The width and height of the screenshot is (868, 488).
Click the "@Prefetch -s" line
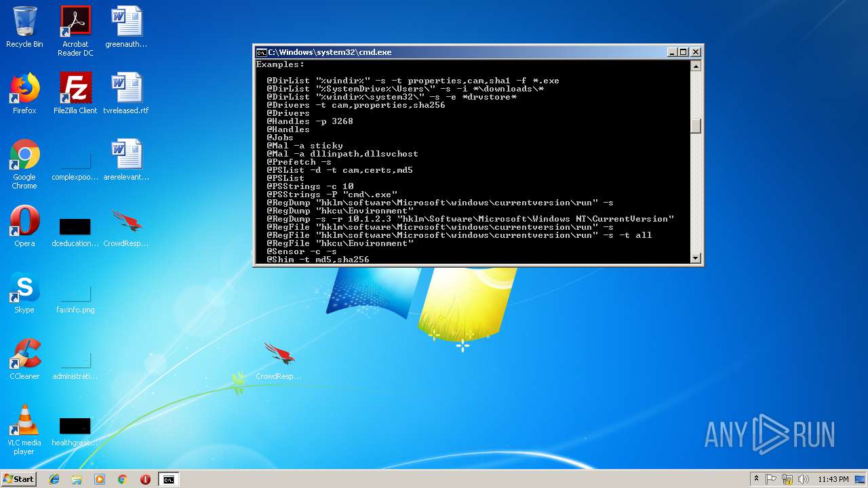point(299,162)
